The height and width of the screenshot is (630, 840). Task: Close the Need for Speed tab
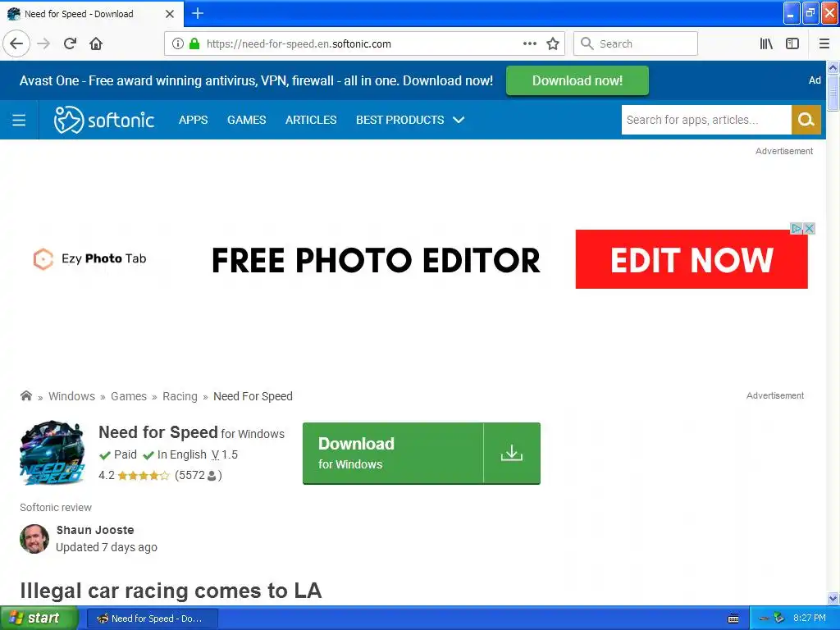point(170,14)
